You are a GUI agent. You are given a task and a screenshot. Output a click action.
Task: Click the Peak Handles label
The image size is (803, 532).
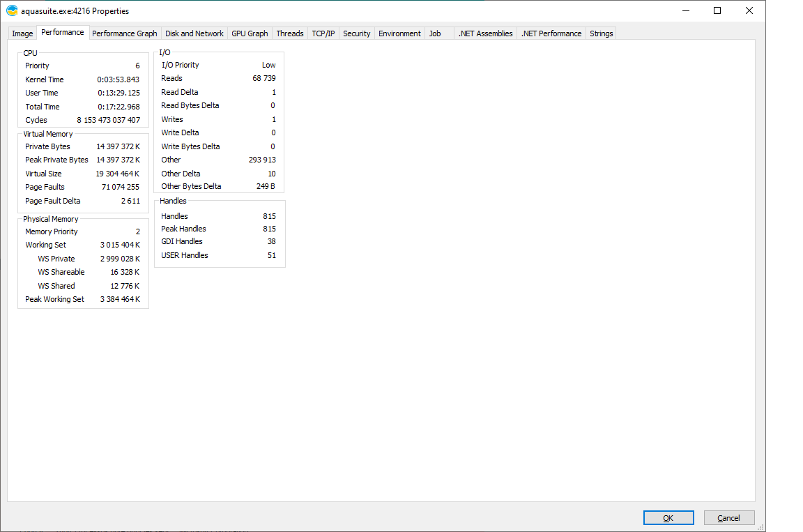click(x=183, y=229)
